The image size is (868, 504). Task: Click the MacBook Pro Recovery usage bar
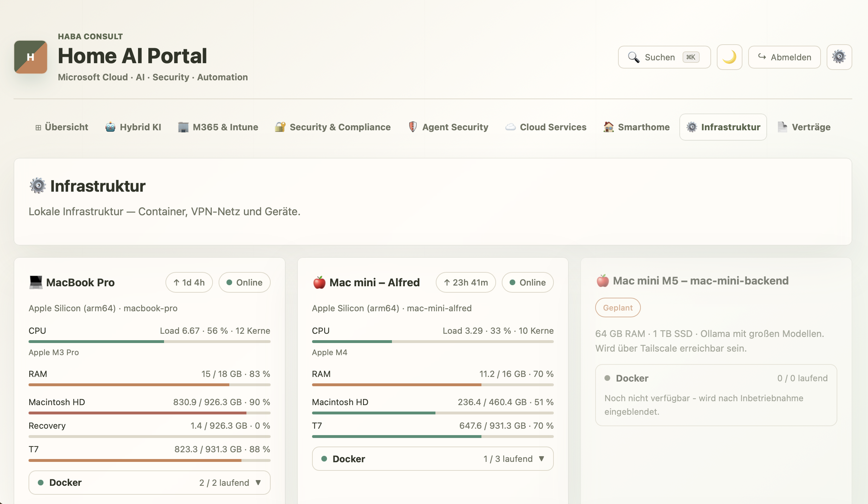pos(149,437)
